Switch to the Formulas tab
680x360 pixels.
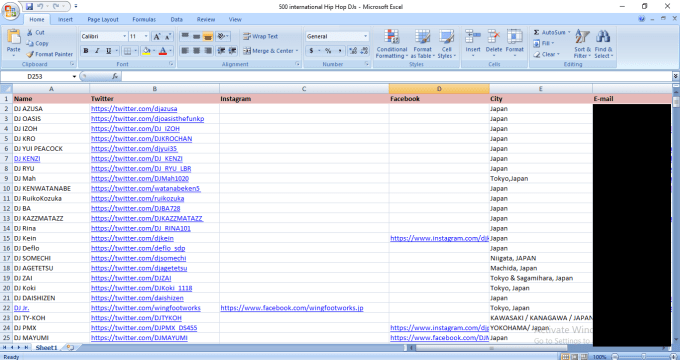144,20
